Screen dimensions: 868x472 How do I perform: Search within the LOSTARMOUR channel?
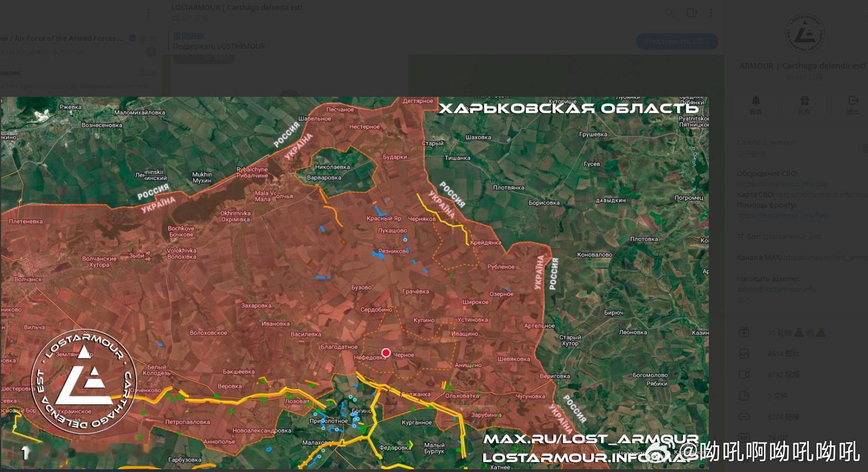coord(670,13)
